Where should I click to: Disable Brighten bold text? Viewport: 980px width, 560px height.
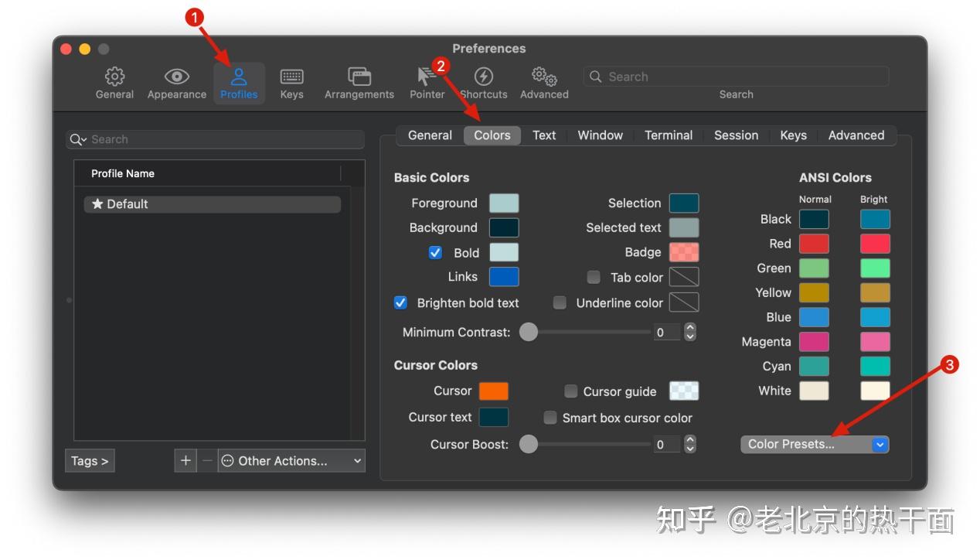pos(400,302)
